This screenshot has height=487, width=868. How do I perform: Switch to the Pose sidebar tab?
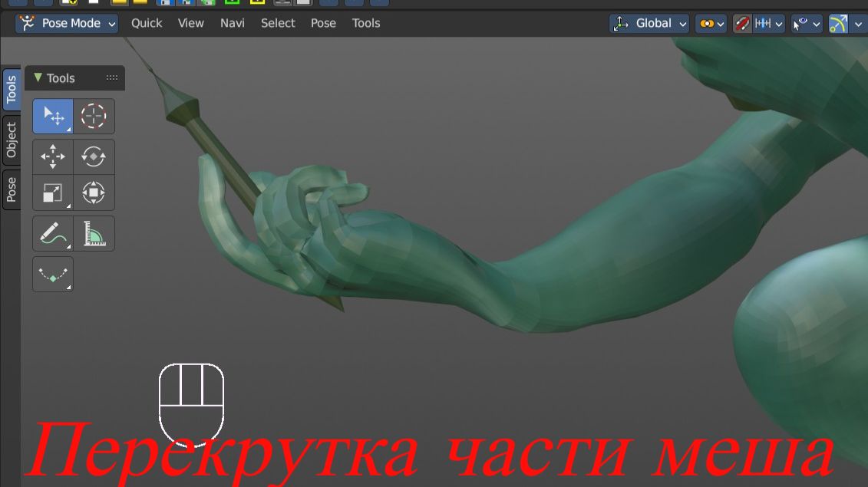click(x=11, y=190)
